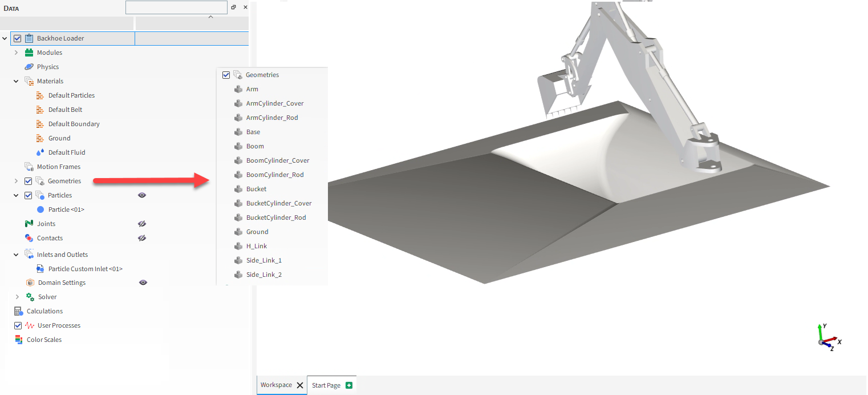The width and height of the screenshot is (868, 395).
Task: Click the Data panel search field
Action: pos(176,7)
